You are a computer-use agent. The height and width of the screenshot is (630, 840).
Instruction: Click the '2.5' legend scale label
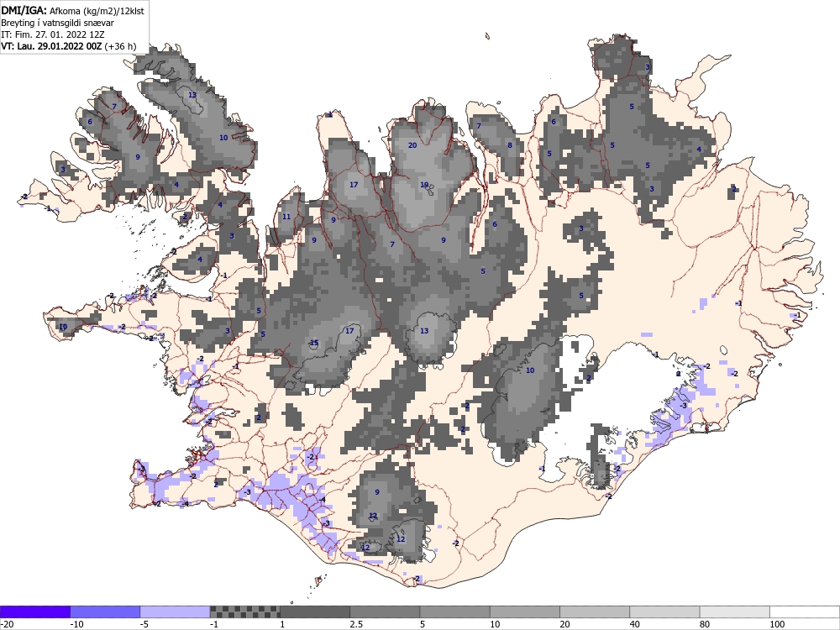pyautogui.click(x=355, y=624)
